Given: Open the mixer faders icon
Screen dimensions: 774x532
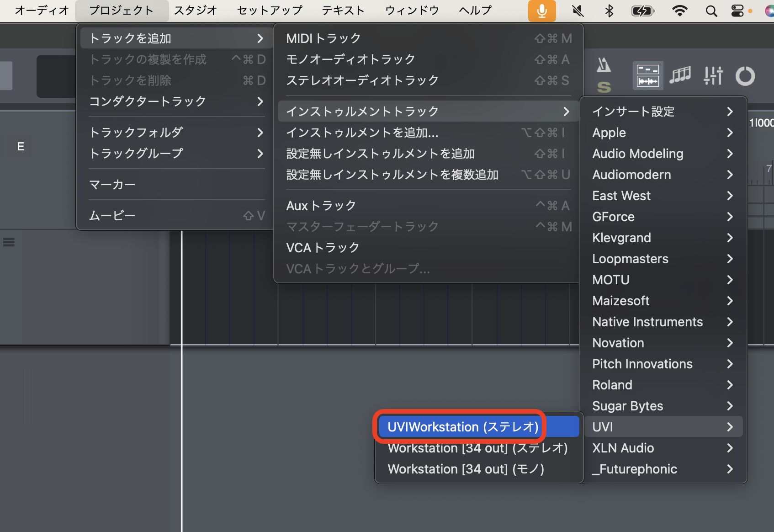Looking at the screenshot, I should click(713, 75).
